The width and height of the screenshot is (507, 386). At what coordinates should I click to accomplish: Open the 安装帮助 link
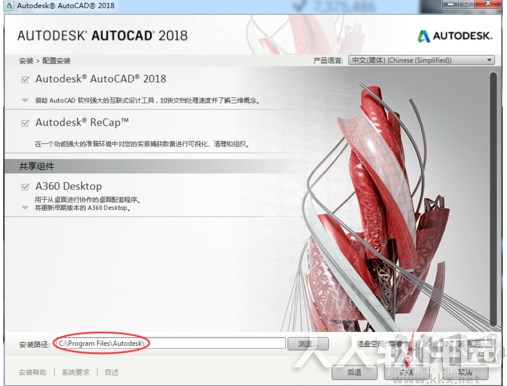click(x=33, y=372)
